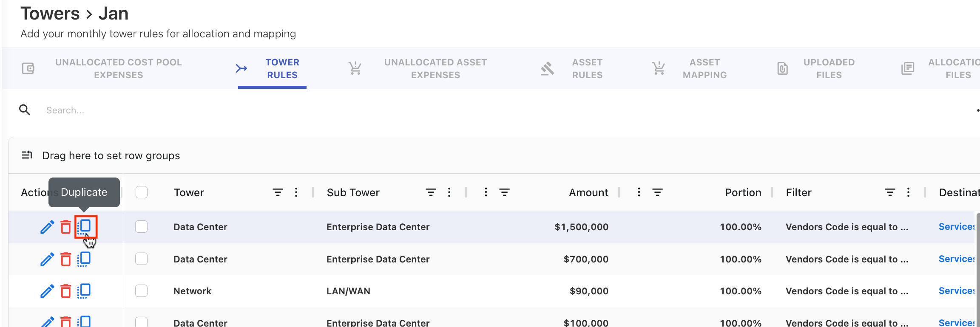Open filter icon left of Portion header
Image resolution: width=980 pixels, height=327 pixels.
[657, 192]
